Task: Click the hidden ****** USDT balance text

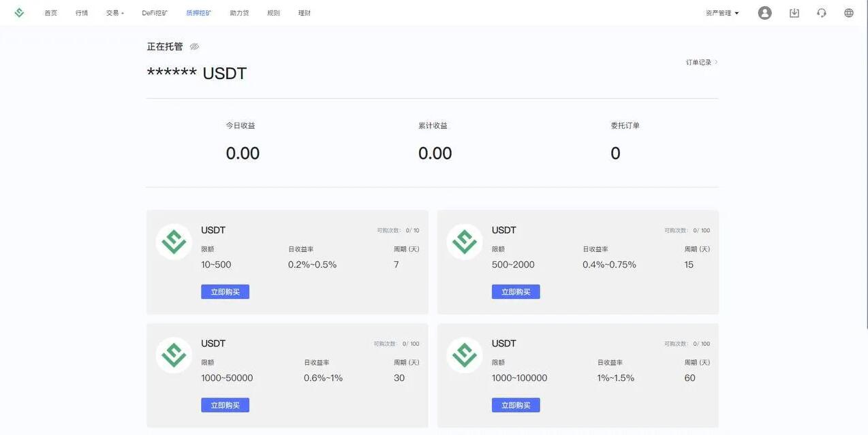Action: tap(197, 74)
